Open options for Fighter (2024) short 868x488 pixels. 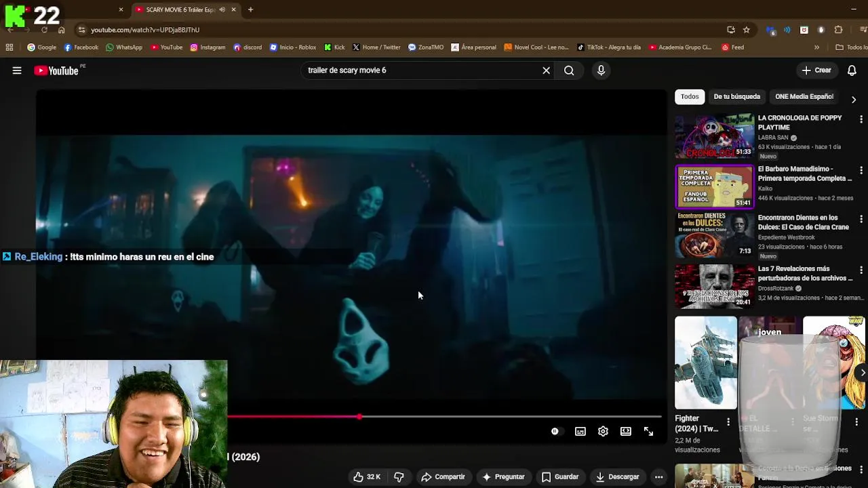click(x=728, y=422)
